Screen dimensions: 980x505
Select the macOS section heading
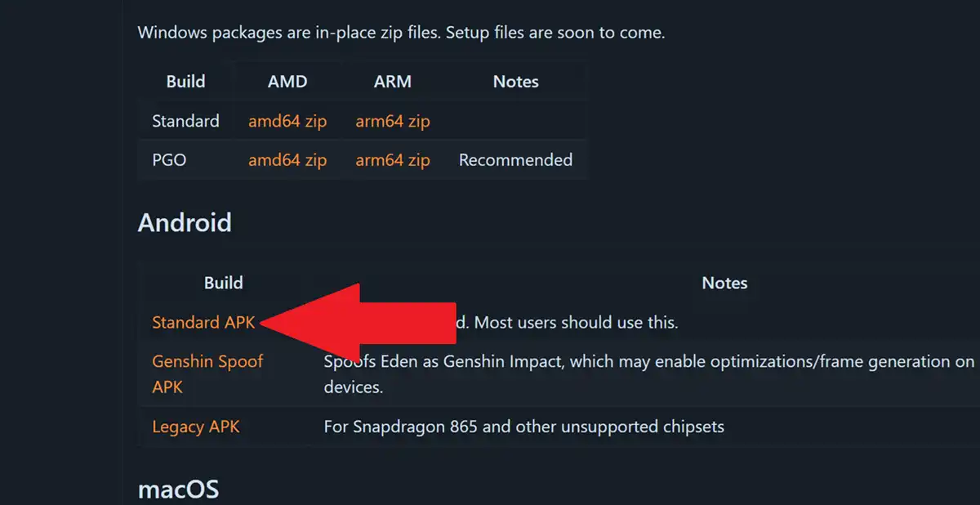click(x=178, y=488)
